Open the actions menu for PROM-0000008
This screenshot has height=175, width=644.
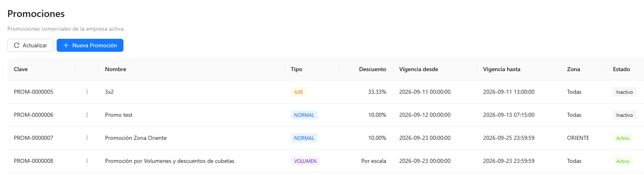[87, 161]
